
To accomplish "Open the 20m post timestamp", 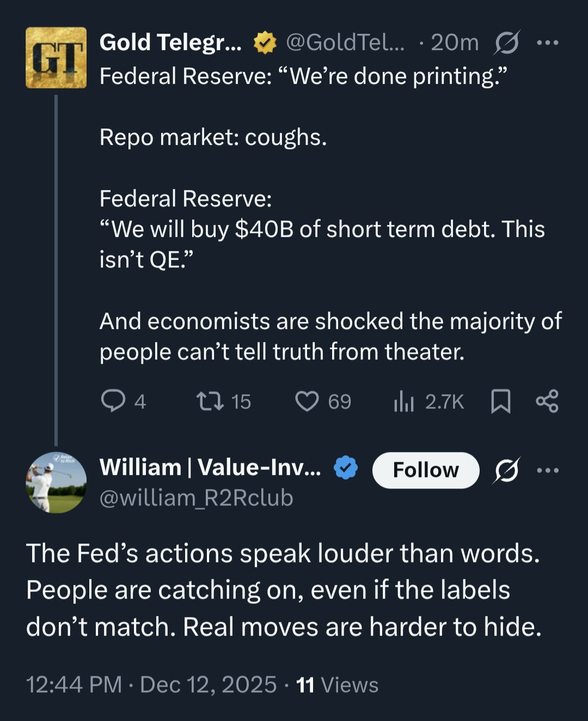I will [455, 42].
